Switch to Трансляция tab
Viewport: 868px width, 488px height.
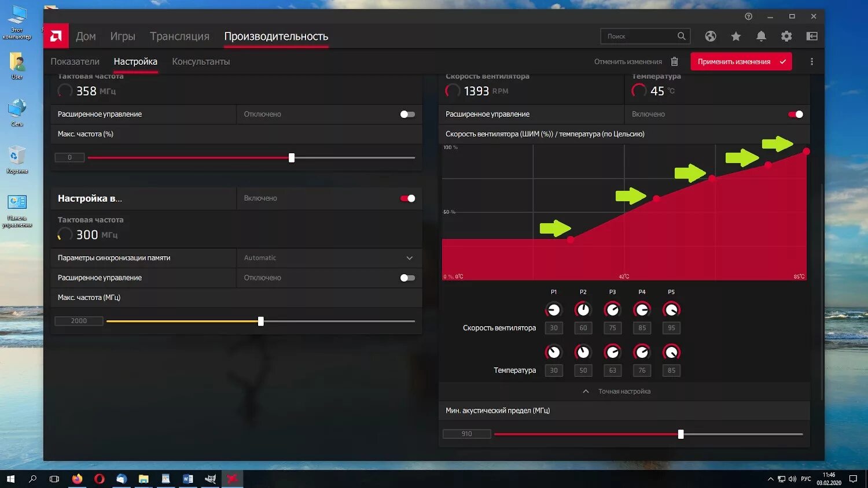tap(179, 36)
